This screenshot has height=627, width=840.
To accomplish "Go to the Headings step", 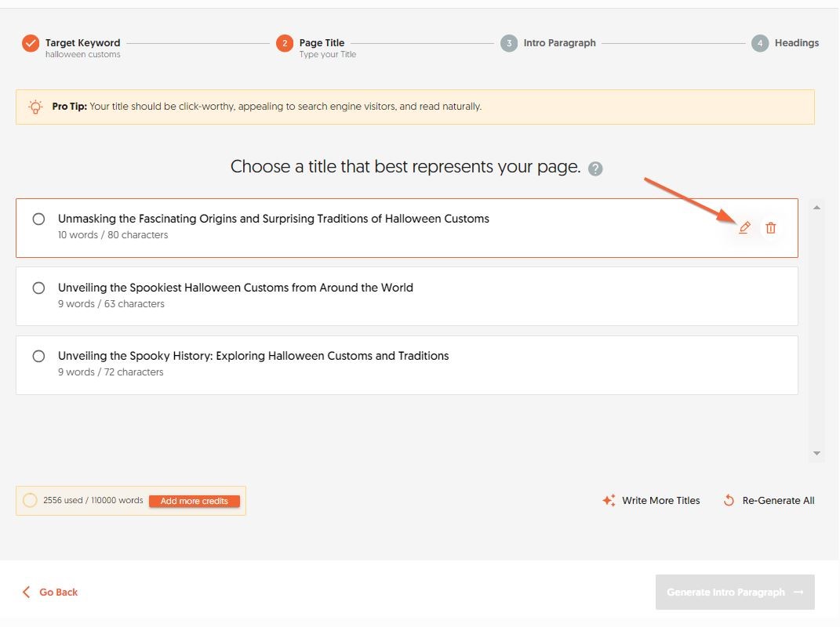I will [796, 43].
